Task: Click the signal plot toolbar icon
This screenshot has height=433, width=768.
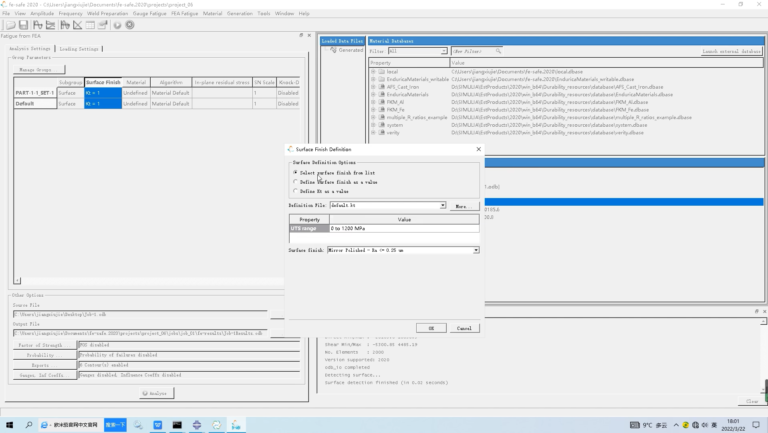Action: click(38, 25)
